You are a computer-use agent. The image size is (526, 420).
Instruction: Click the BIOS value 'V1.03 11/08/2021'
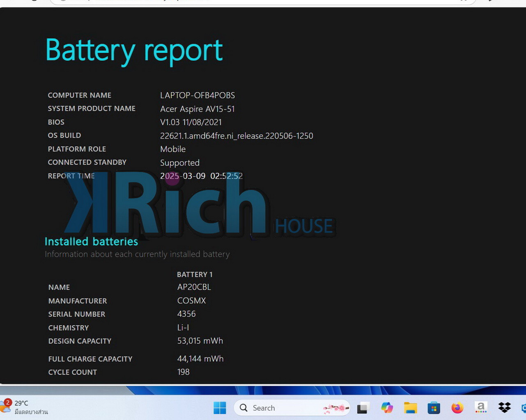pyautogui.click(x=191, y=122)
